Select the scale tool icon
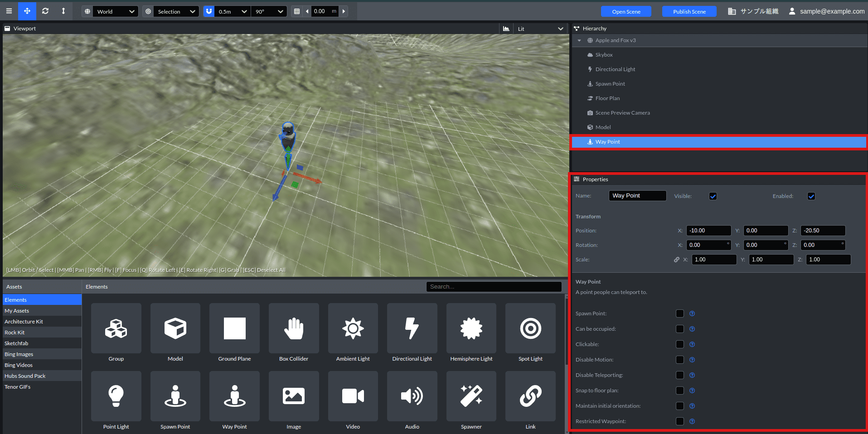Viewport: 868px width, 434px height. pos(63,11)
